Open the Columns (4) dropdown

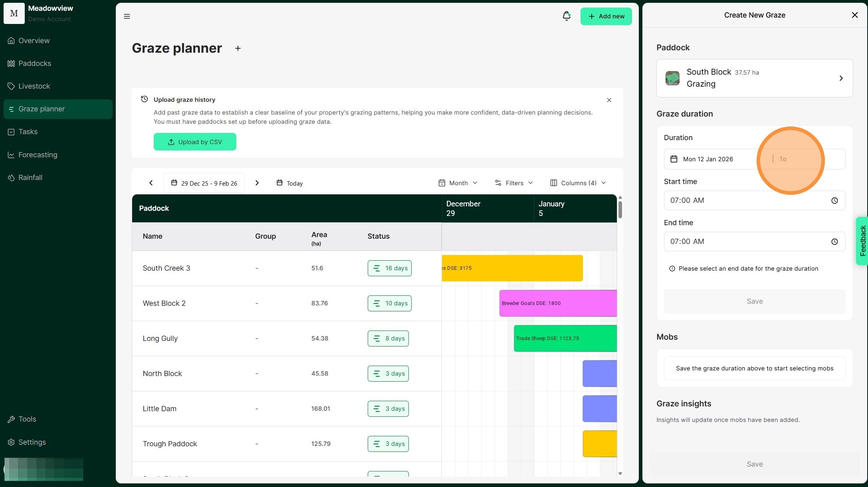pyautogui.click(x=578, y=183)
